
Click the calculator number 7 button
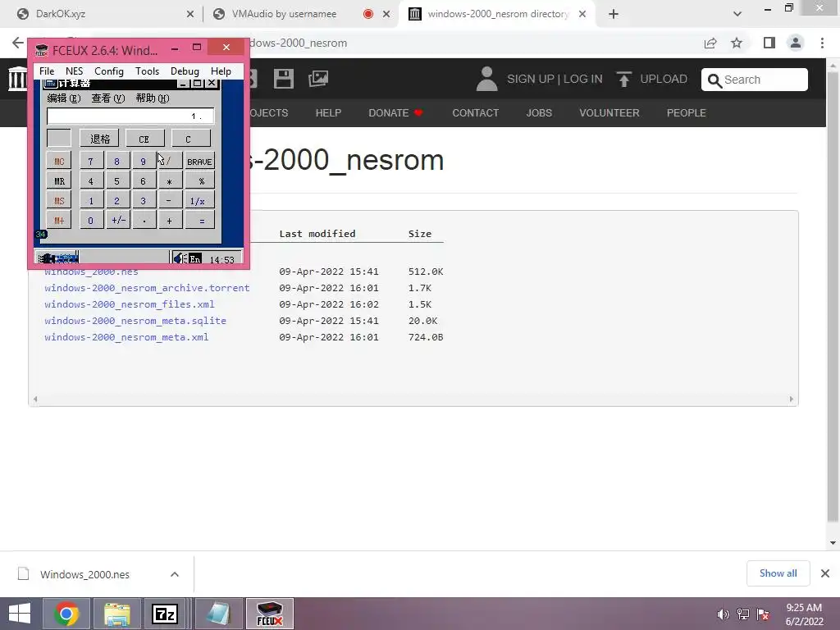point(91,162)
